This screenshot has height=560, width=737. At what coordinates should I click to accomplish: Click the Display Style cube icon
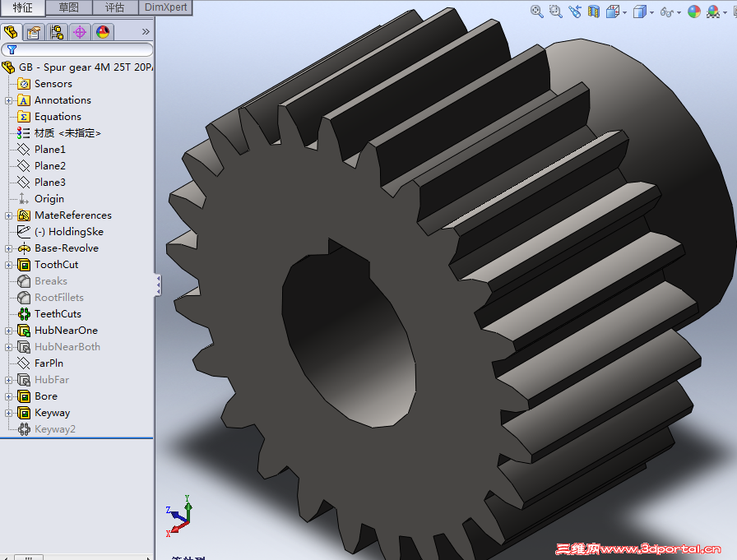(x=639, y=12)
